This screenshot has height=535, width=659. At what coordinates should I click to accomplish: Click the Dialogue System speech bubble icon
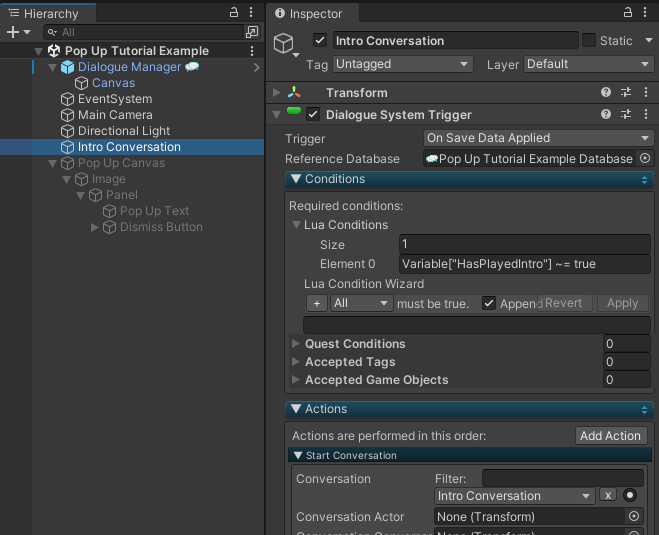[192, 66]
